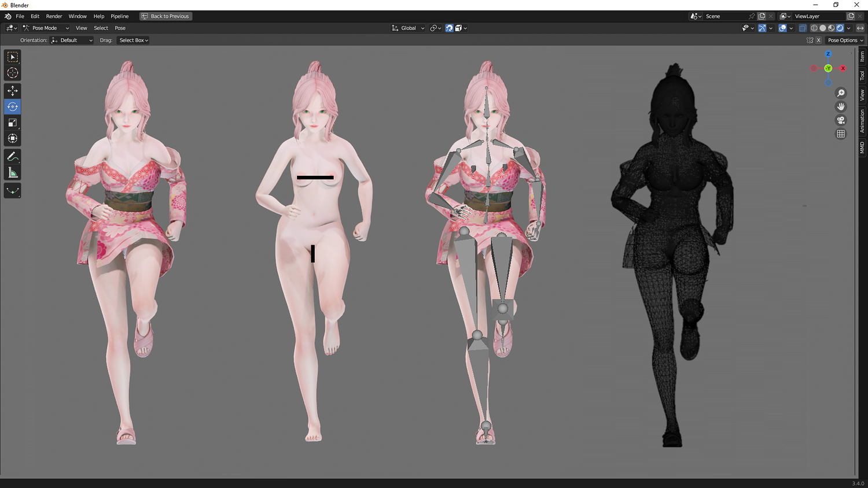868x488 pixels.
Task: Select the Select Box tool in toolbar
Action: tap(12, 57)
